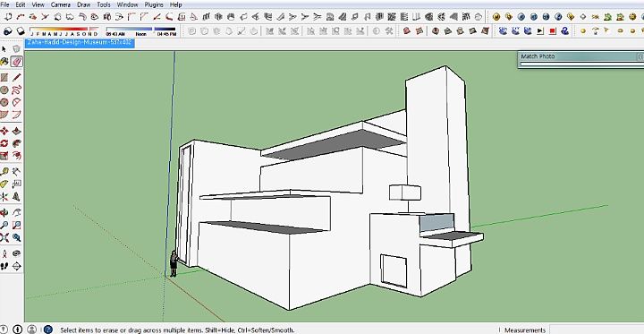Open the View menu

click(38, 4)
